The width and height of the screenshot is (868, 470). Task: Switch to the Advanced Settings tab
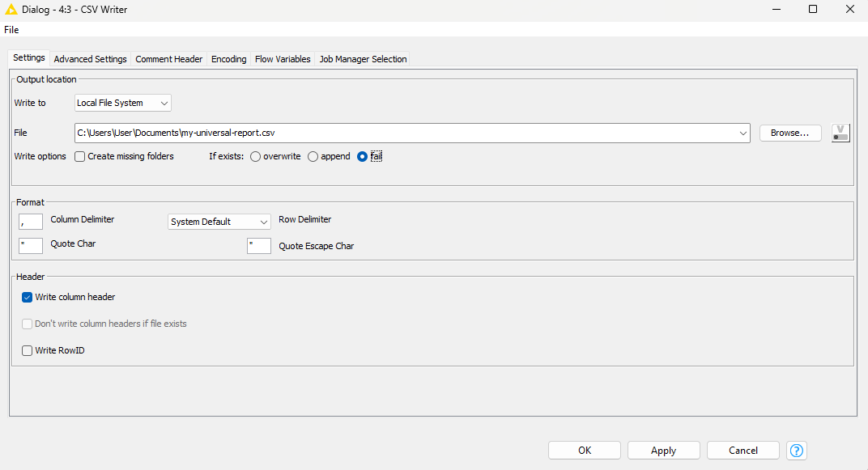(x=90, y=59)
